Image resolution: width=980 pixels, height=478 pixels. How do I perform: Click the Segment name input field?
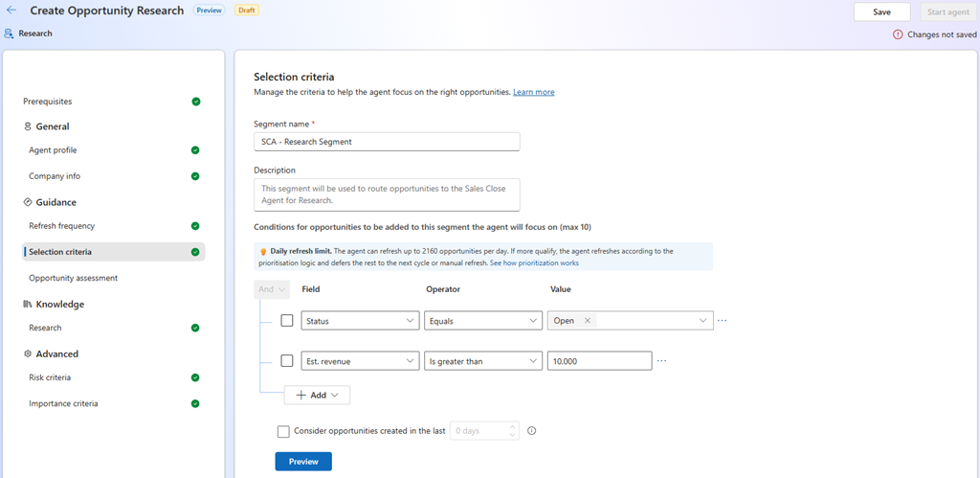pyautogui.click(x=387, y=142)
